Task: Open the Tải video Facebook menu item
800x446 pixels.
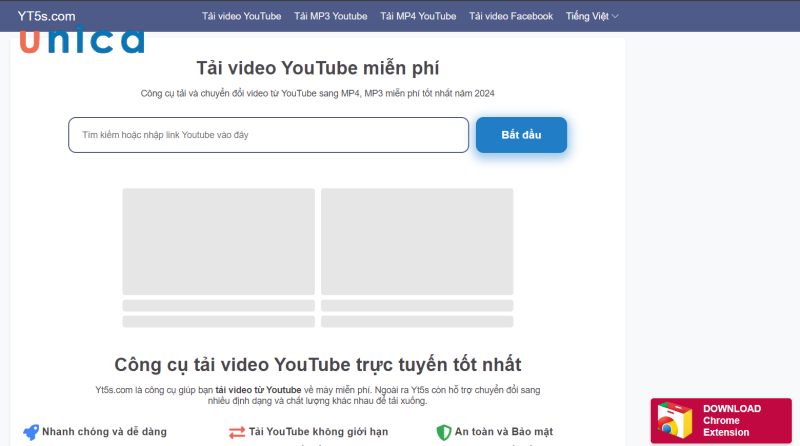Action: [x=511, y=16]
